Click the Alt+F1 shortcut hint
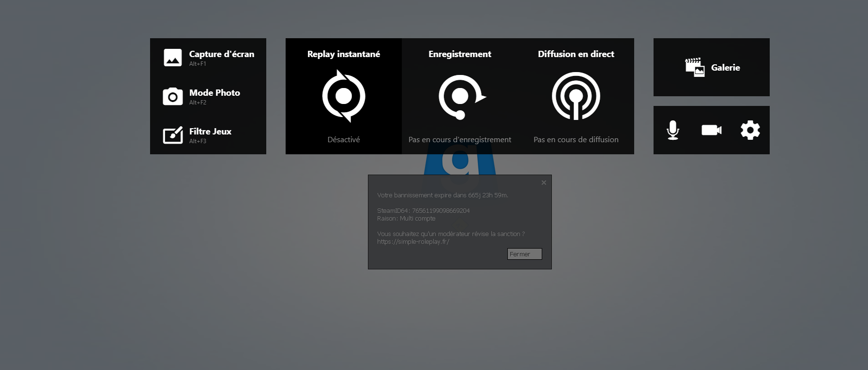This screenshot has height=370, width=868. (x=198, y=64)
